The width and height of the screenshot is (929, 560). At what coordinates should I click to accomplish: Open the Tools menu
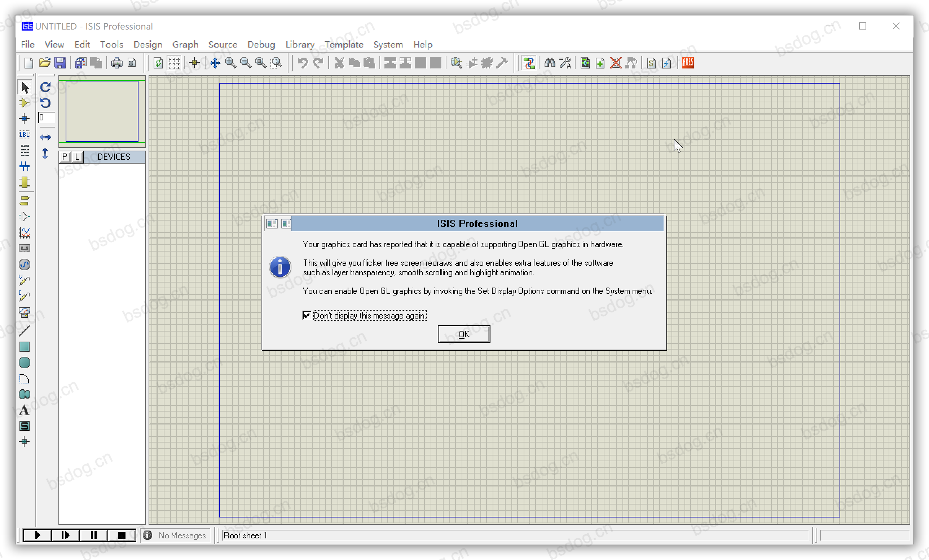tap(111, 44)
